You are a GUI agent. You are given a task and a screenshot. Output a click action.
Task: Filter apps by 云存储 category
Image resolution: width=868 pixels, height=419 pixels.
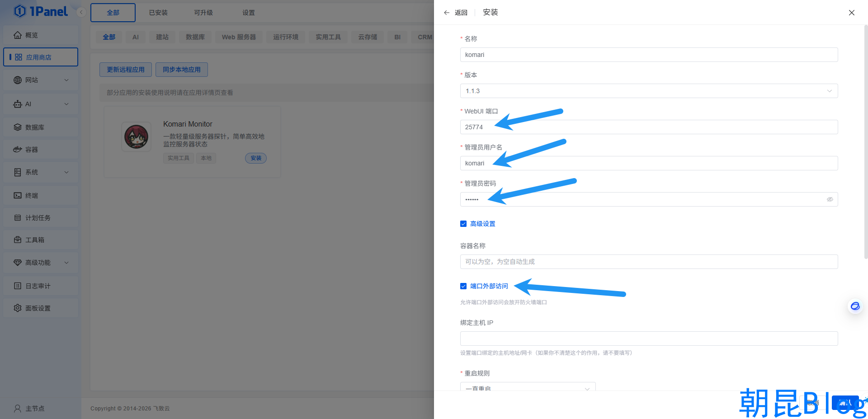click(368, 37)
